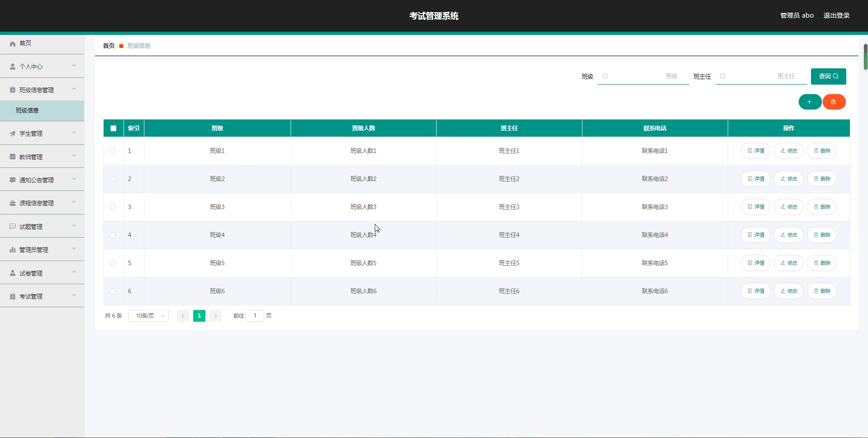
Task: Click the search icon in 班级 field
Action: [x=606, y=76]
